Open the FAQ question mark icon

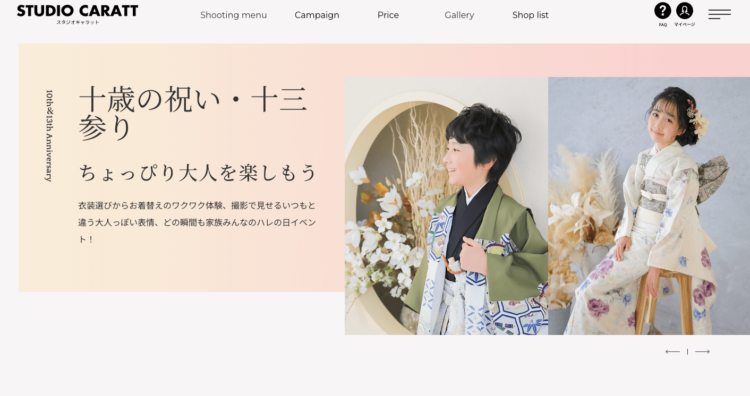tap(662, 11)
